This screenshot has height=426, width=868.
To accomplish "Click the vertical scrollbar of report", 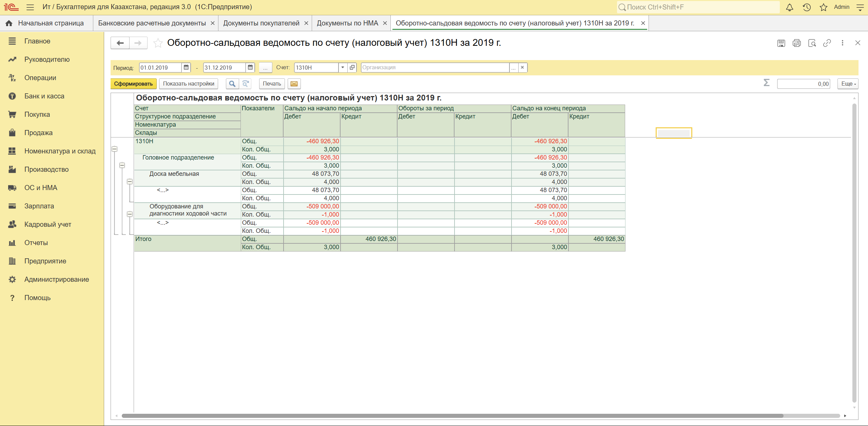I will [x=854, y=253].
